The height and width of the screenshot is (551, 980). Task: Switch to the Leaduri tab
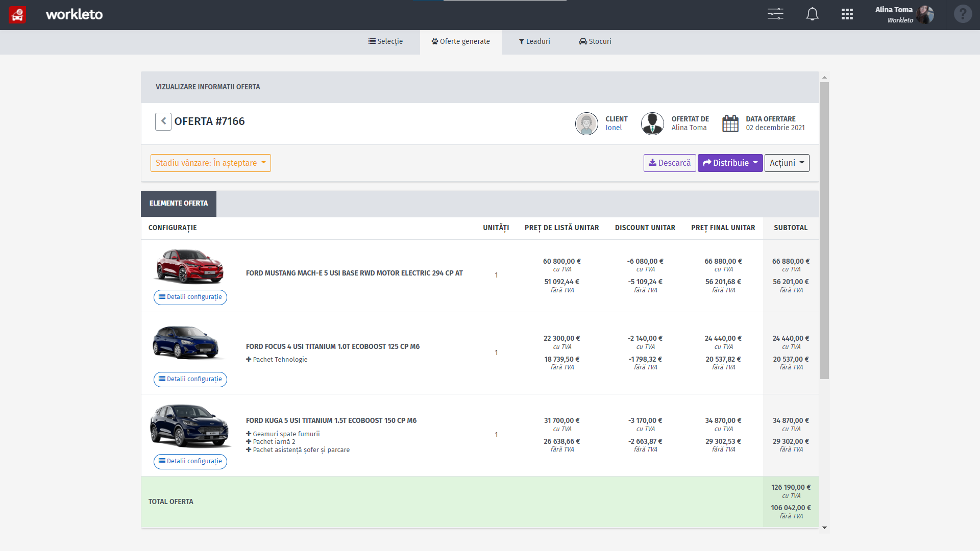click(534, 42)
